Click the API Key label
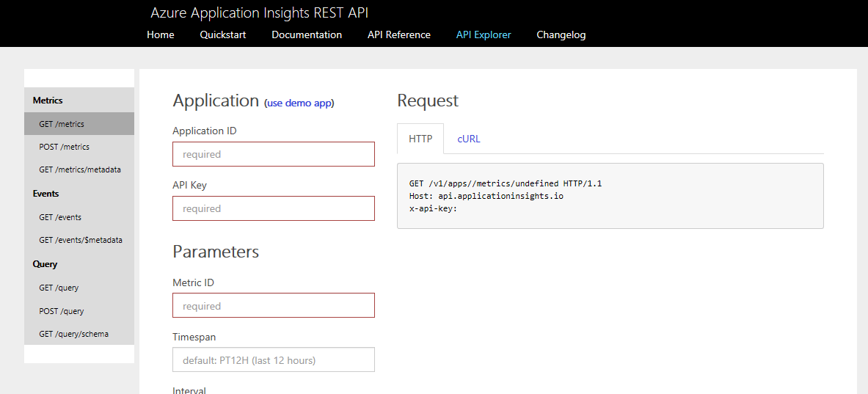Image resolution: width=868 pixels, height=394 pixels. pyautogui.click(x=189, y=185)
